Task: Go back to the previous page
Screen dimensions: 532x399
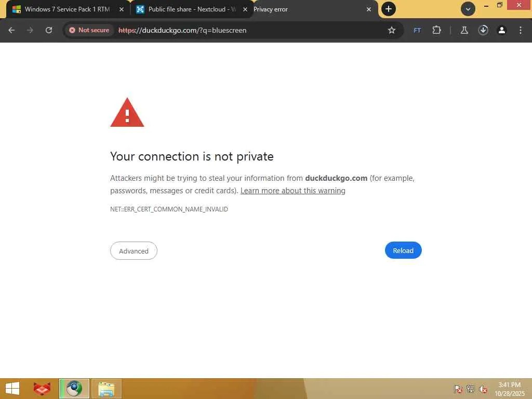Action: click(11, 30)
